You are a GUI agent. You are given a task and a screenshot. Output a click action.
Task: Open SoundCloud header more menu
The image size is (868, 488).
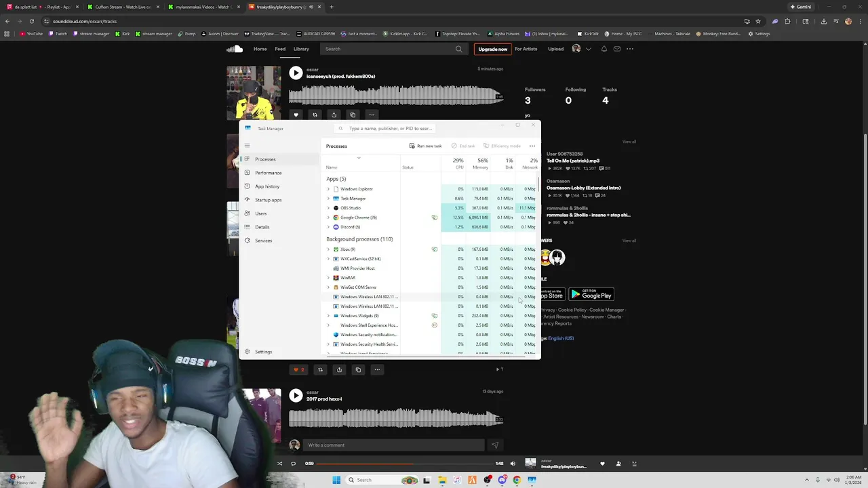click(x=630, y=49)
